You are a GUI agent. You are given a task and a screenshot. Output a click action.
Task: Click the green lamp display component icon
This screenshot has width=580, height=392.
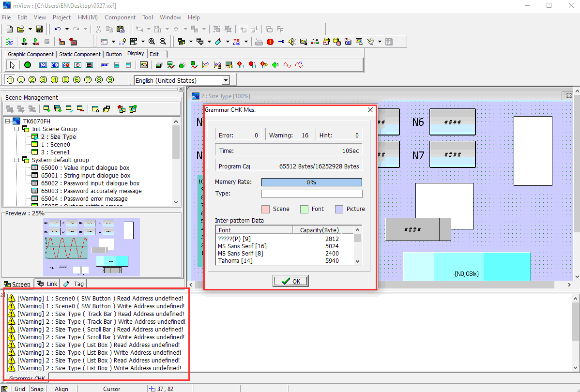[28, 65]
